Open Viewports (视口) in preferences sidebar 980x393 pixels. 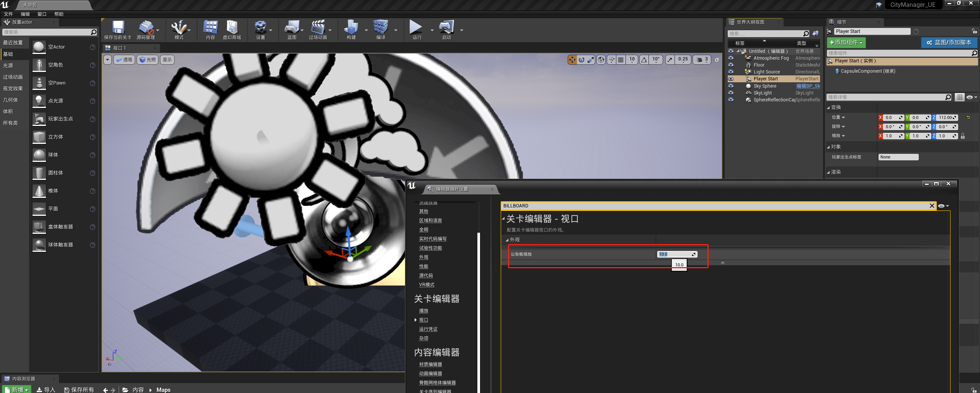[x=423, y=320]
